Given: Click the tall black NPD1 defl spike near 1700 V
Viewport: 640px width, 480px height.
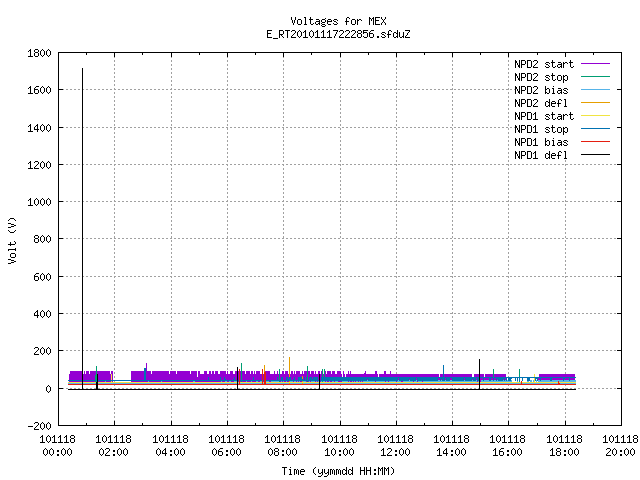Looking at the screenshot, I should (82, 229).
